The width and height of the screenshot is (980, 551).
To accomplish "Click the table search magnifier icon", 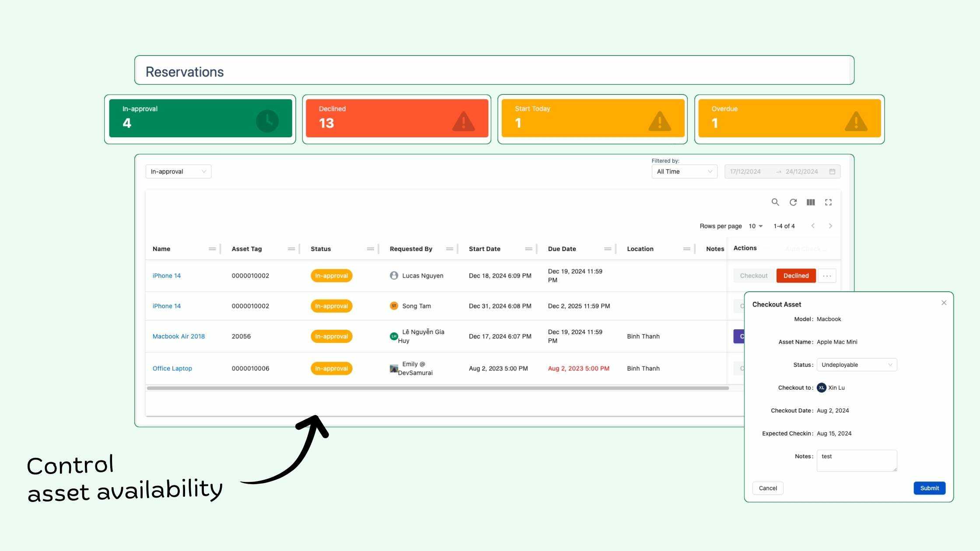I will click(x=775, y=202).
